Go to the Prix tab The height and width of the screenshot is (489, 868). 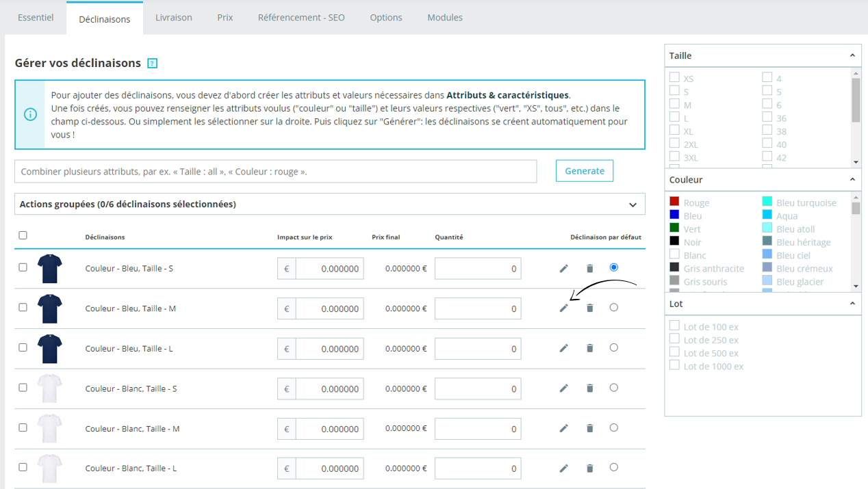225,17
